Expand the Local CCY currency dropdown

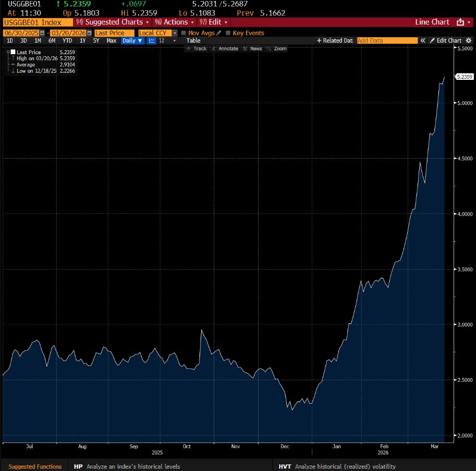point(175,33)
